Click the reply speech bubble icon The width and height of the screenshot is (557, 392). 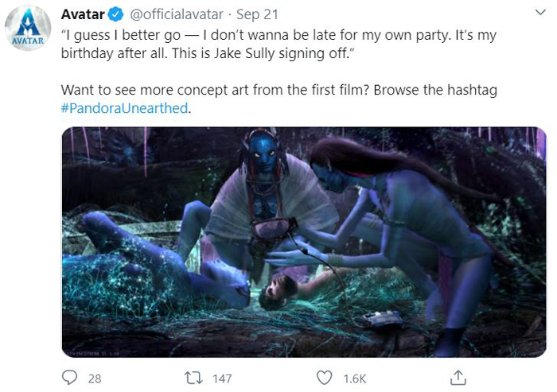point(68,378)
